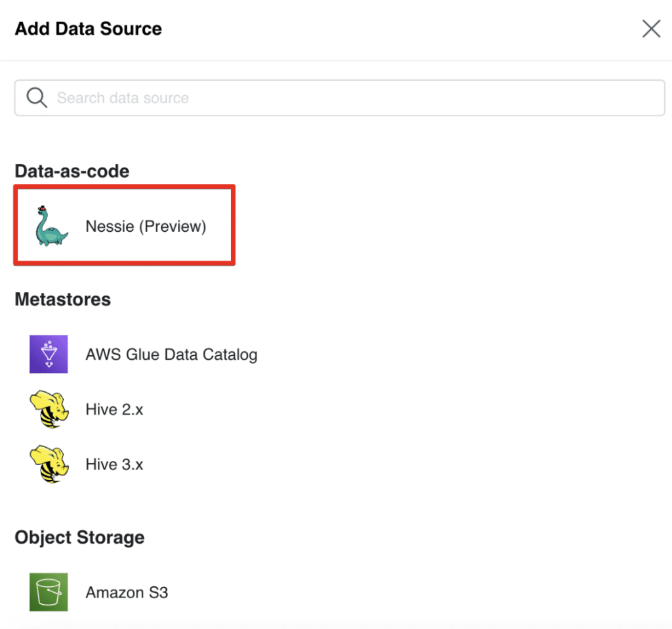The width and height of the screenshot is (672, 629).
Task: Click the AWS Glue purple funnel icon
Action: pos(49,354)
